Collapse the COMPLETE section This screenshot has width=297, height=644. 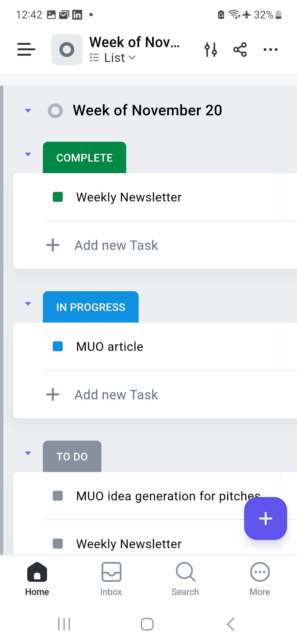pos(28,154)
